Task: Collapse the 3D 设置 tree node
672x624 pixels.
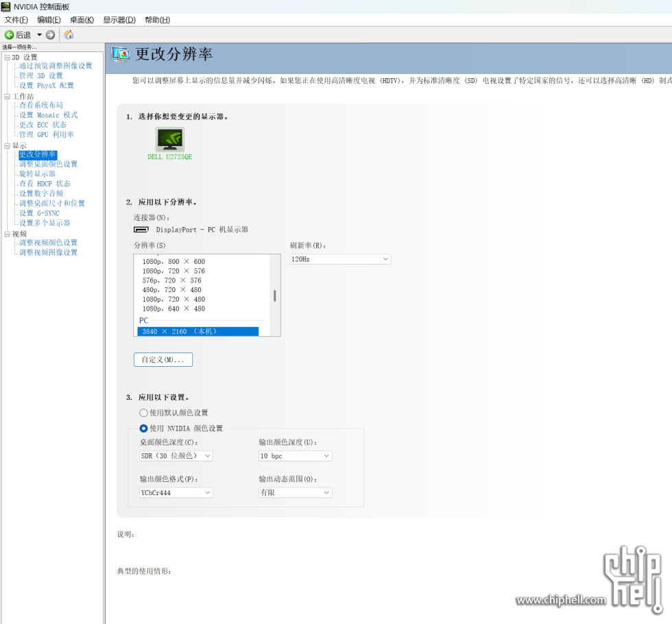Action: coord(7,58)
